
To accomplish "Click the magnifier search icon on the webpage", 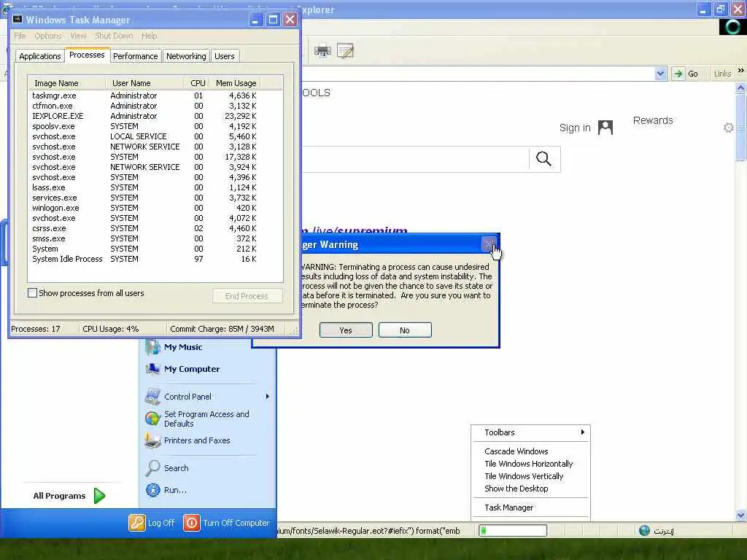I will 543,158.
